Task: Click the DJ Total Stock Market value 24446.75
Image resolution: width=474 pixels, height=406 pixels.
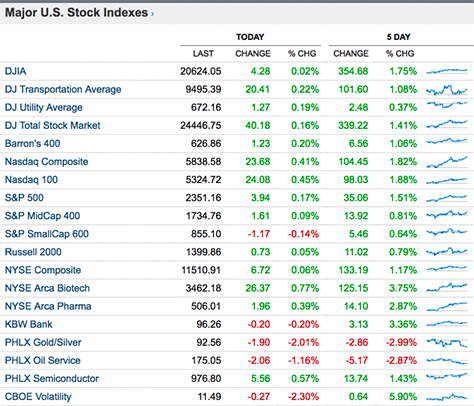Action: pyautogui.click(x=201, y=125)
